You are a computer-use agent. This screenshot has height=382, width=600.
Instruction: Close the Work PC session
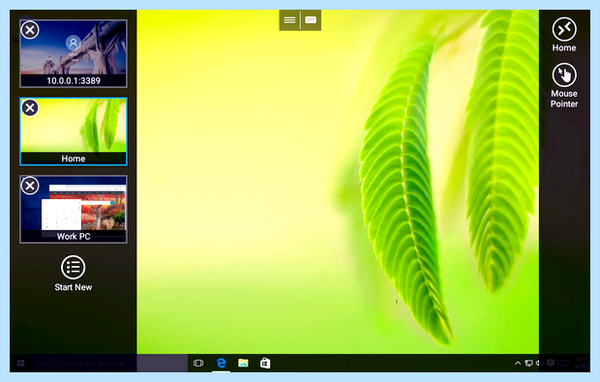[30, 186]
